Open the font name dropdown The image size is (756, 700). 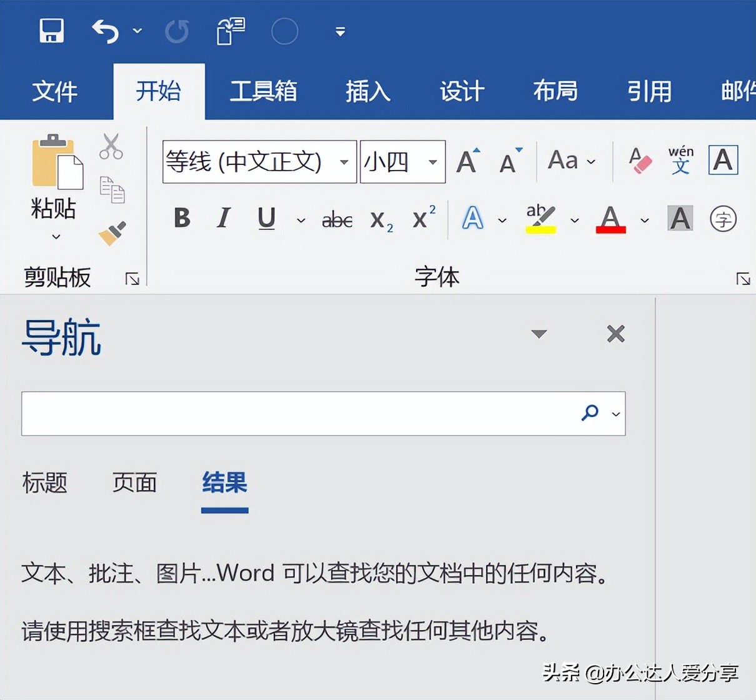pyautogui.click(x=344, y=162)
